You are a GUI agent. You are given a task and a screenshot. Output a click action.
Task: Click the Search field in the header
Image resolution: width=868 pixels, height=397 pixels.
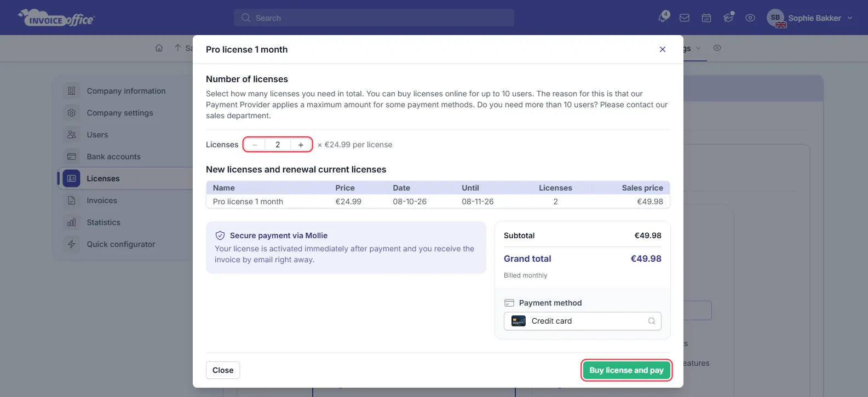coord(374,18)
